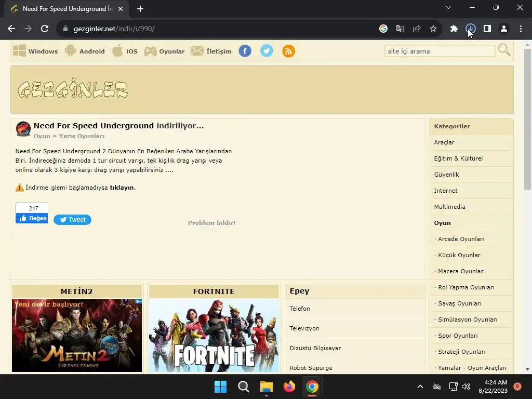Open the Eğitim & Kültürel category

click(471, 158)
